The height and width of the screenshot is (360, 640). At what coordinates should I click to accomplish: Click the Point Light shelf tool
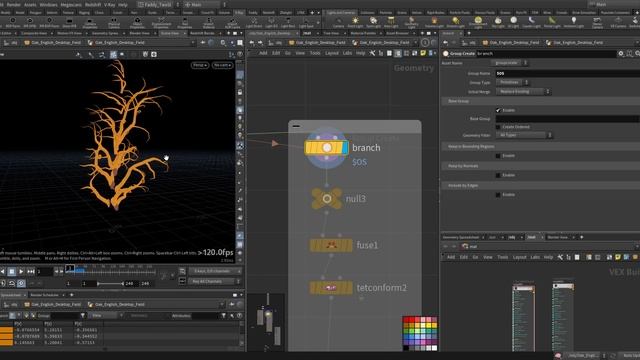(355, 22)
